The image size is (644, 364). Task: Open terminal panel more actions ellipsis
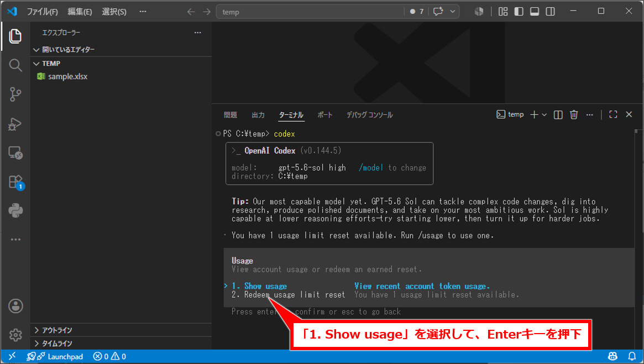pyautogui.click(x=589, y=115)
